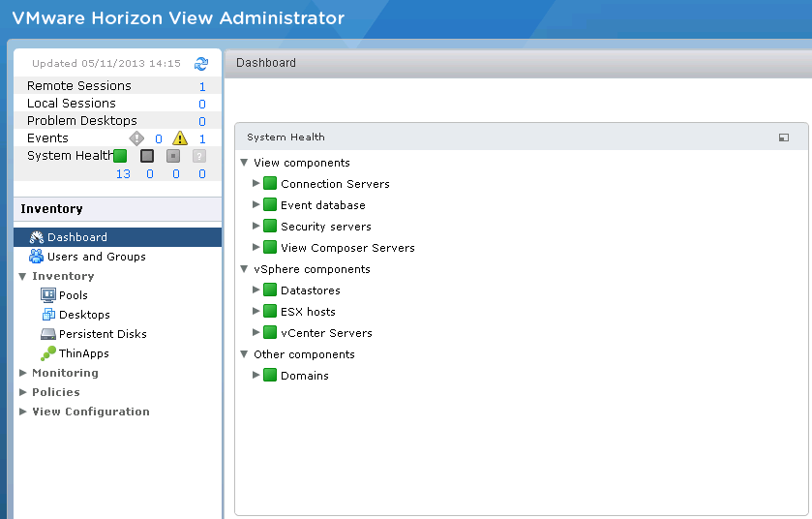Click the yellow warning events icon
The image size is (812, 519).
(180, 138)
